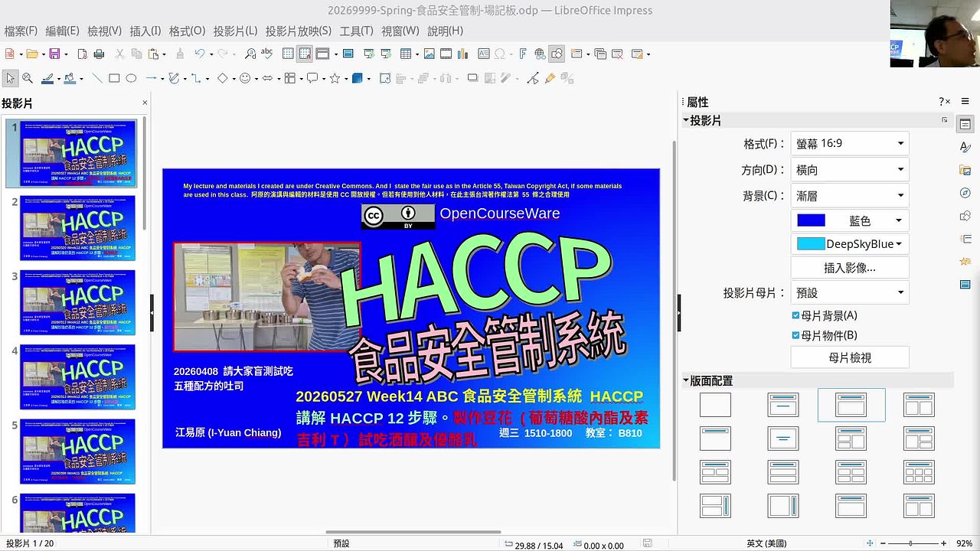Click the Undo arrow icon
Image resolution: width=980 pixels, height=551 pixels.
click(x=199, y=54)
